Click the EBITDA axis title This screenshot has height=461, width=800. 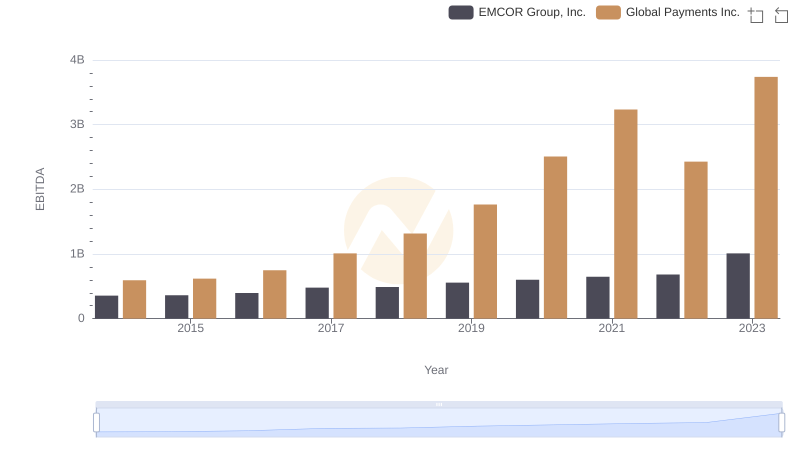pyautogui.click(x=40, y=189)
